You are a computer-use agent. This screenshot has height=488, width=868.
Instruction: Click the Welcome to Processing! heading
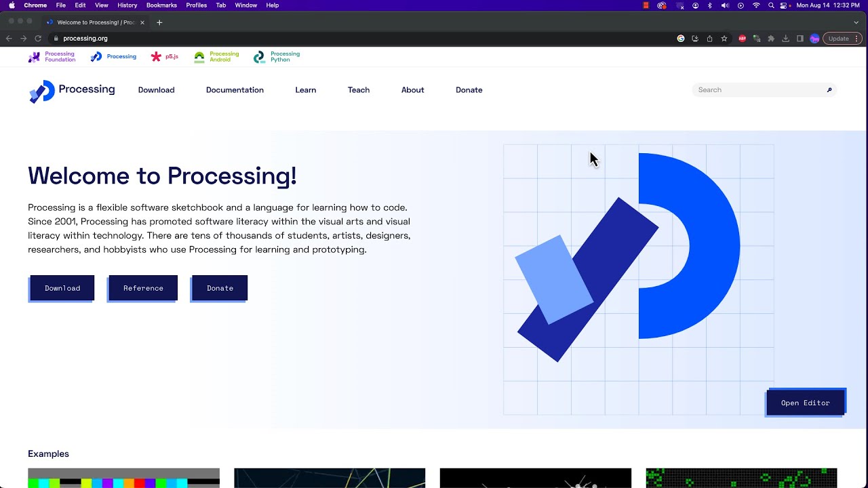[162, 176]
